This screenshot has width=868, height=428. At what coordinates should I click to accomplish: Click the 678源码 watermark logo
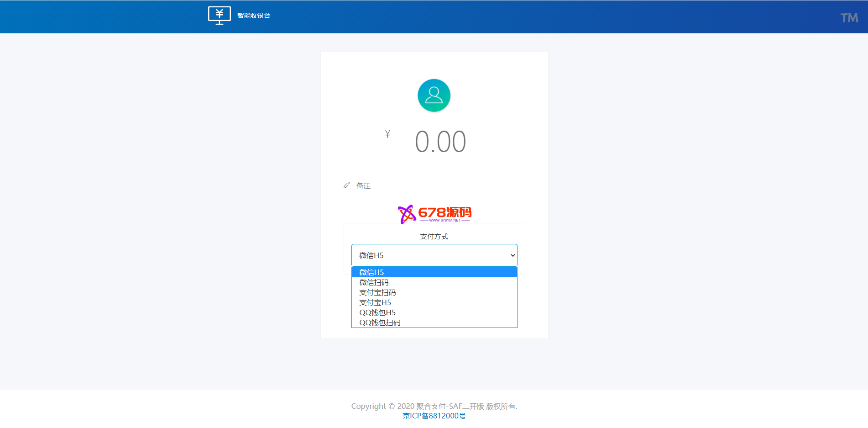(434, 214)
